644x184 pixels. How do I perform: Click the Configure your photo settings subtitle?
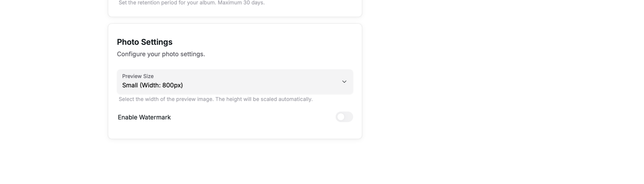coord(161,54)
